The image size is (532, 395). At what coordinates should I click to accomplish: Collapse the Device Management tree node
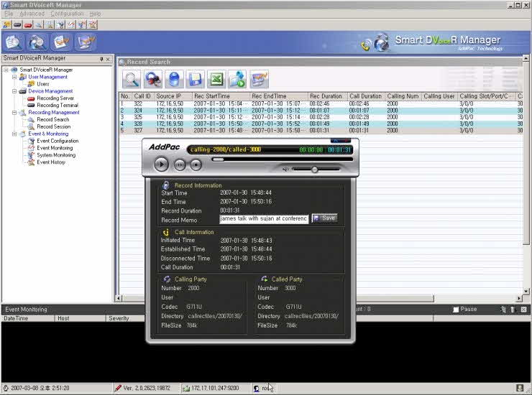point(14,91)
